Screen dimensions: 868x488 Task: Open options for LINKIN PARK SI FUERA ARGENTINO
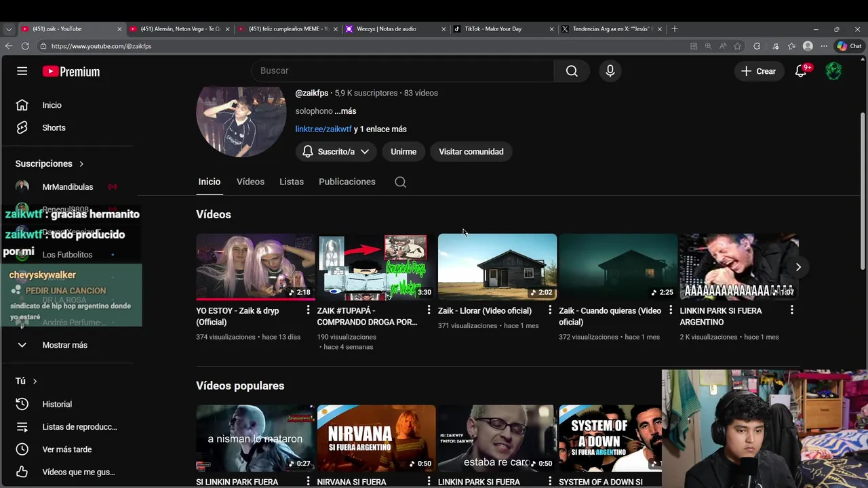[791, 310]
